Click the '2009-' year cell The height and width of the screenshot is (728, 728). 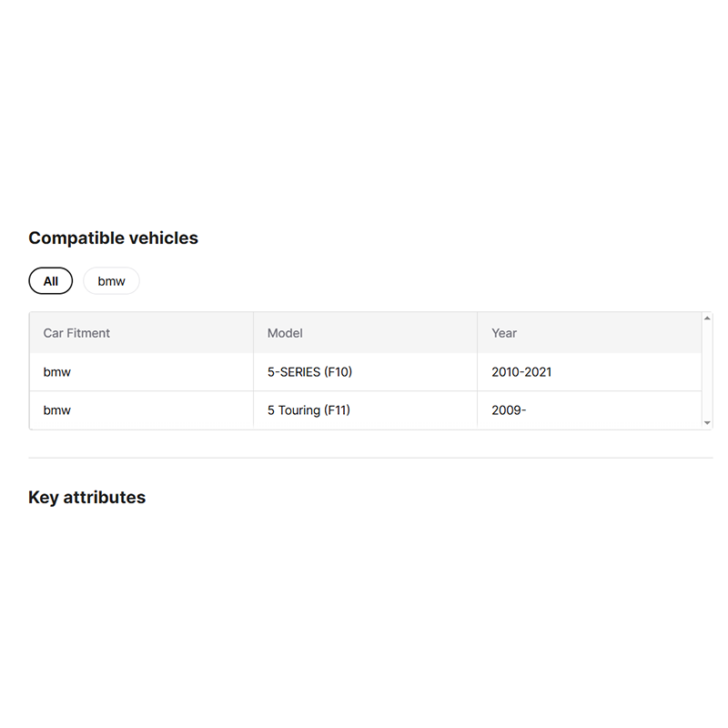(x=509, y=410)
